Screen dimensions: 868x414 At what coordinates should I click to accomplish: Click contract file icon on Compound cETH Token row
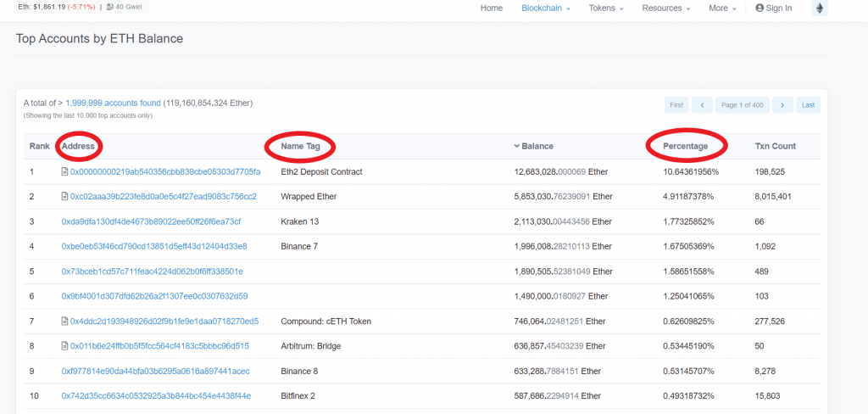pyautogui.click(x=65, y=322)
